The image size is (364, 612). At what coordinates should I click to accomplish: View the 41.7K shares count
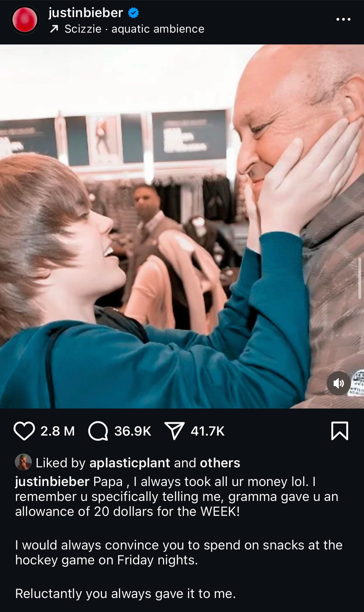point(208,431)
